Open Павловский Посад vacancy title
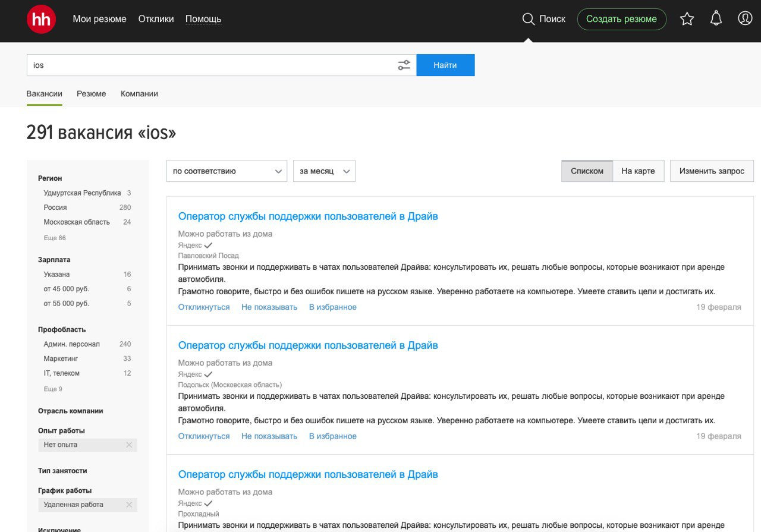Viewport: 761px width, 532px height. coord(308,216)
